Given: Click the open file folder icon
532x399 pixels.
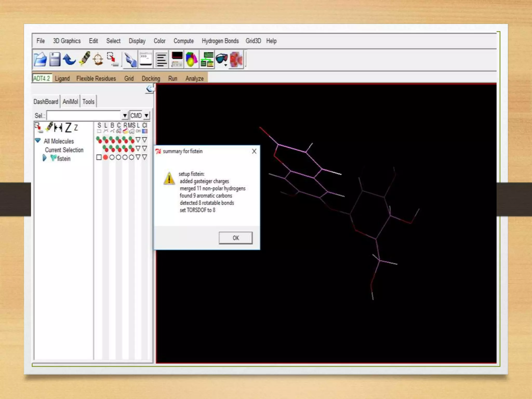Looking at the screenshot, I should (40, 59).
